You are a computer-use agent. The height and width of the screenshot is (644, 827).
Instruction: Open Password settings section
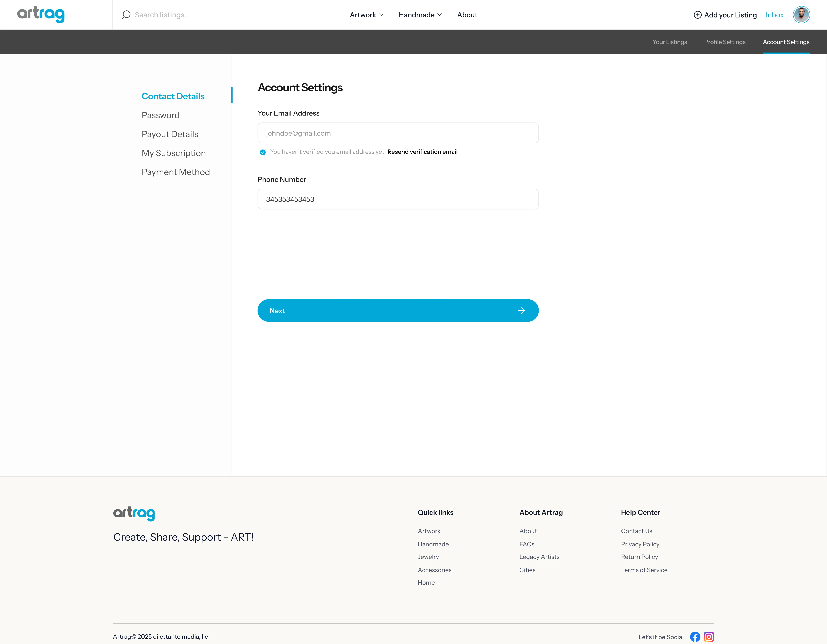point(161,115)
